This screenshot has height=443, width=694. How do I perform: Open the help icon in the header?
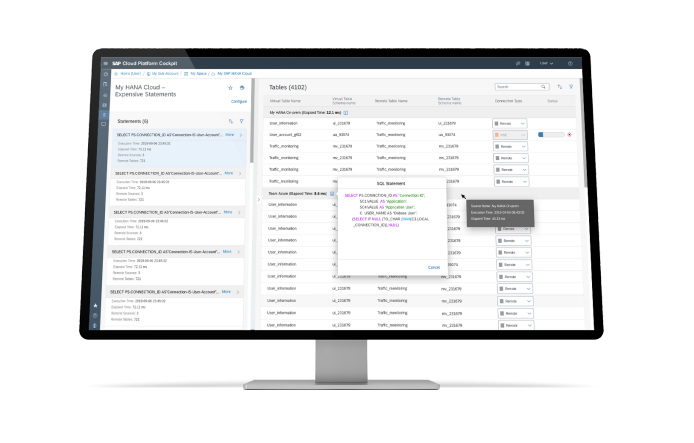point(570,63)
